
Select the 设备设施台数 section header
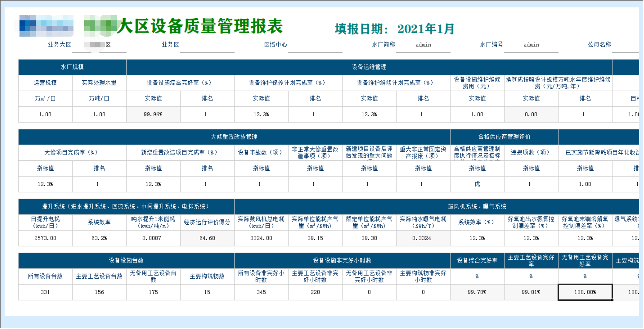[126, 261]
